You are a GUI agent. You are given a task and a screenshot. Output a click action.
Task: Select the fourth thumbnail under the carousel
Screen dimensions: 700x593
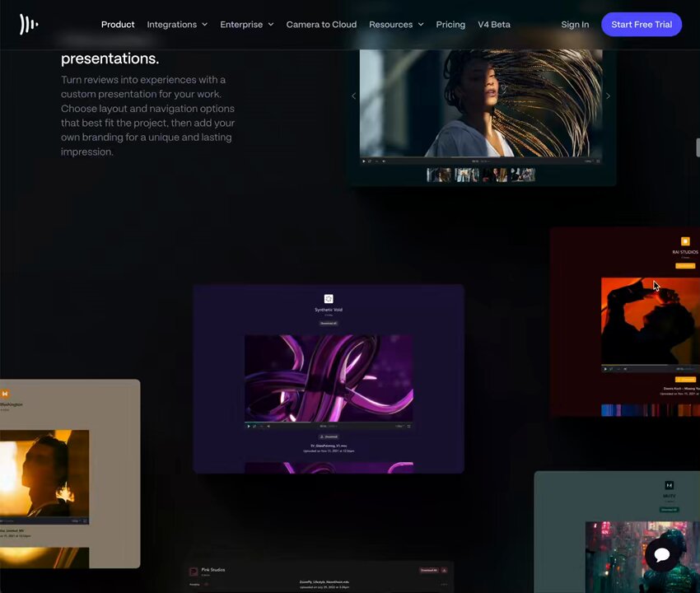[x=523, y=175]
